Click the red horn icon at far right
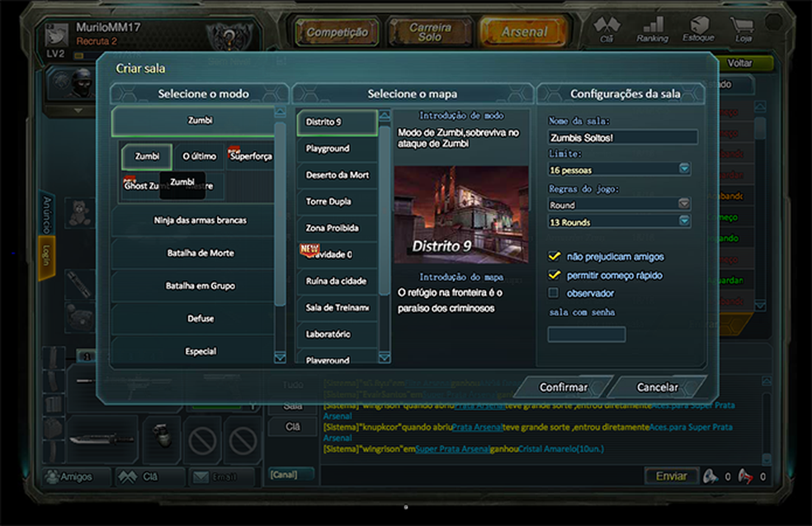The width and height of the screenshot is (812, 526). (x=745, y=476)
